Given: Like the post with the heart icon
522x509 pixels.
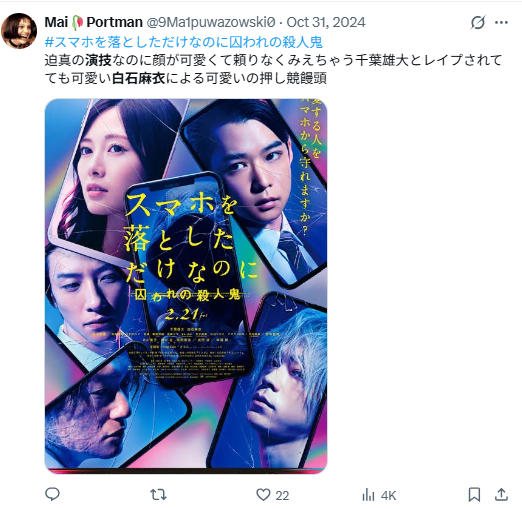Looking at the screenshot, I should pyautogui.click(x=263, y=494).
